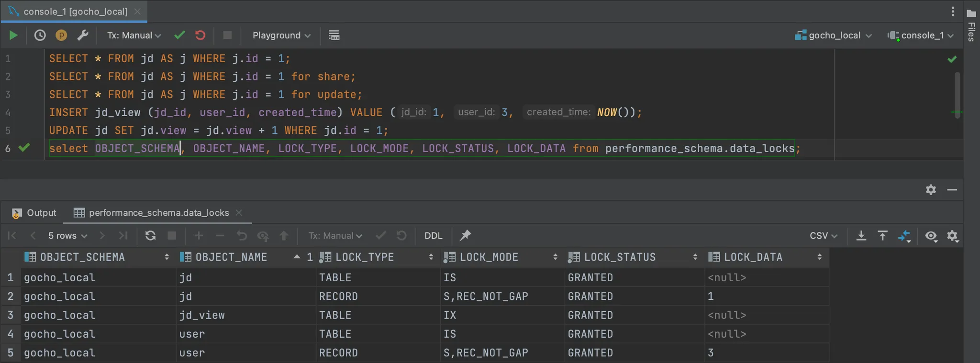Screen dimensions: 980x363
Task: Open query history clock icon
Action: [40, 35]
